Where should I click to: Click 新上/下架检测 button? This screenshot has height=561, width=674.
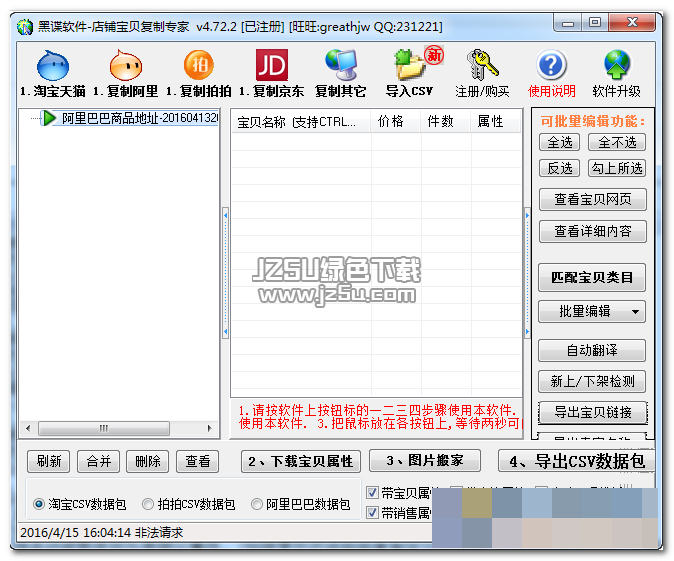592,381
